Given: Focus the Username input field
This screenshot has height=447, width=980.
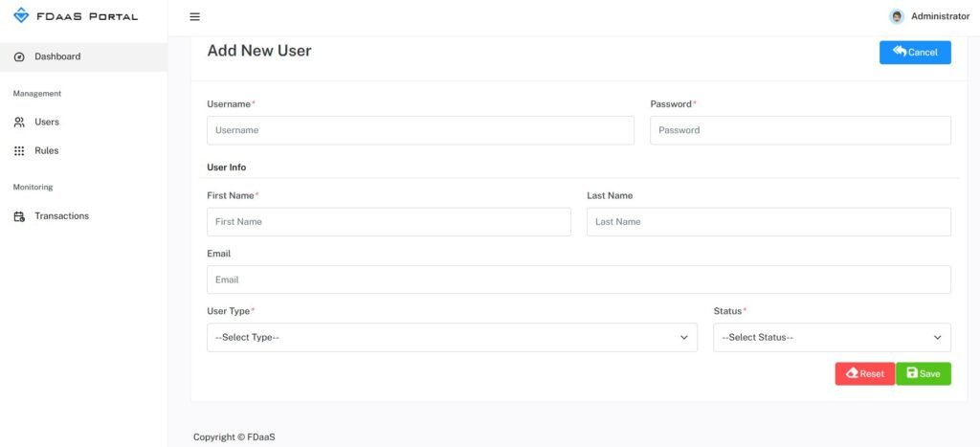Looking at the screenshot, I should point(420,130).
